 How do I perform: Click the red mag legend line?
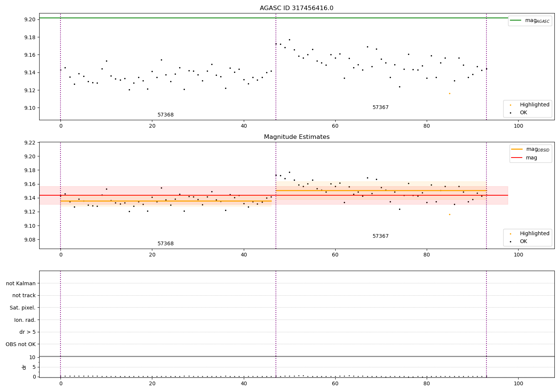tap(517, 158)
